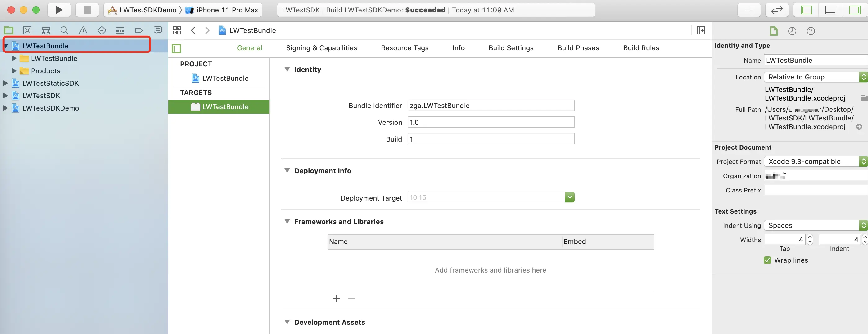Toggle the navigator panel
Image resolution: width=868 pixels, height=334 pixels.
click(x=806, y=10)
